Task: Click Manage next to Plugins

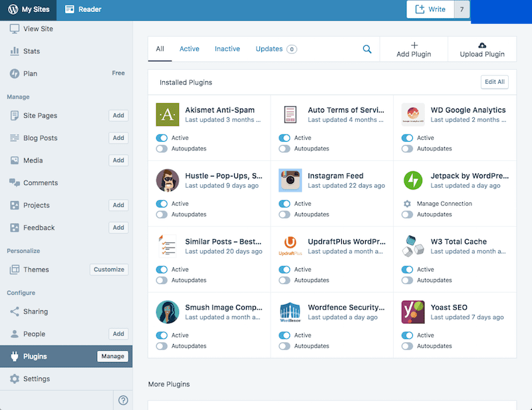Action: (x=112, y=356)
